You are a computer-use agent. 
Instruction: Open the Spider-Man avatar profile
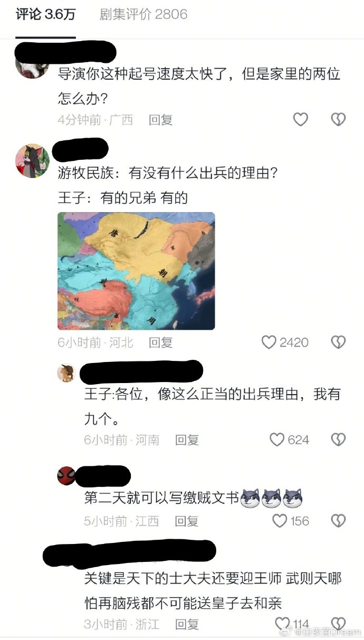click(66, 475)
